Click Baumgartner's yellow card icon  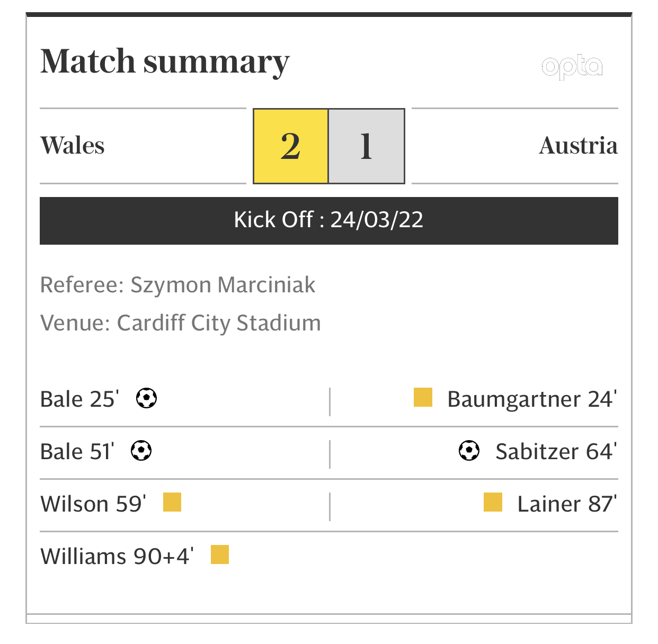coord(423,397)
